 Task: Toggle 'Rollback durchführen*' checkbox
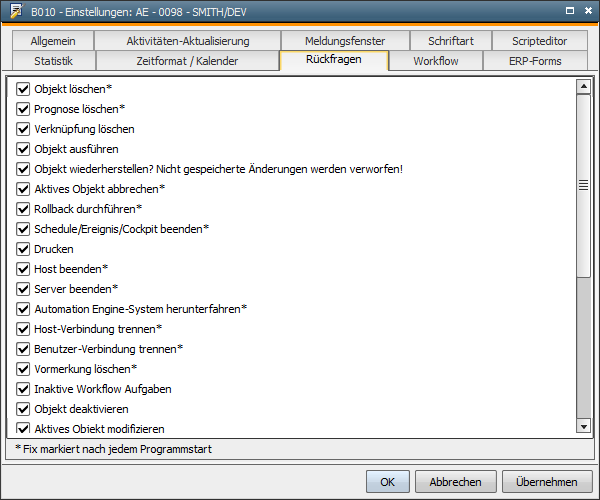pyautogui.click(x=24, y=209)
